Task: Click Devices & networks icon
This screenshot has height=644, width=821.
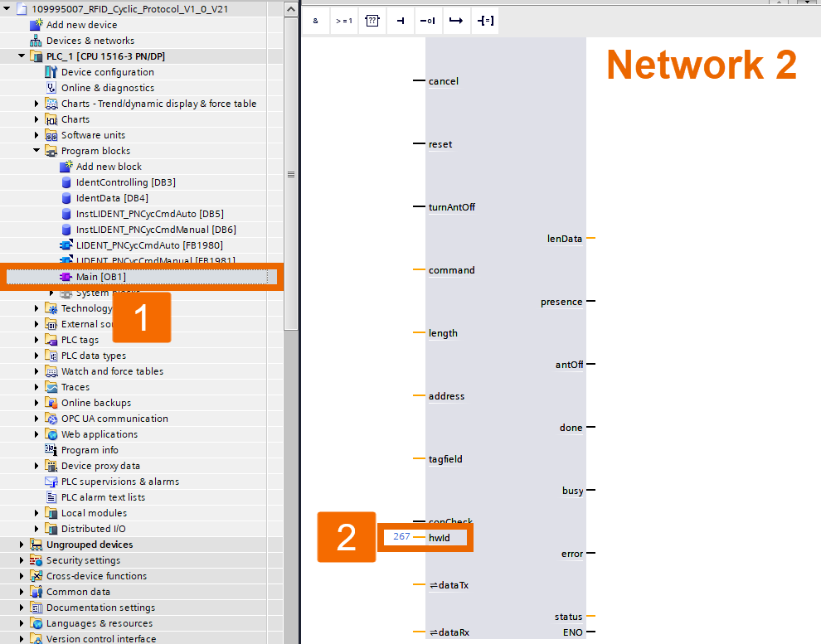Action: coord(36,41)
